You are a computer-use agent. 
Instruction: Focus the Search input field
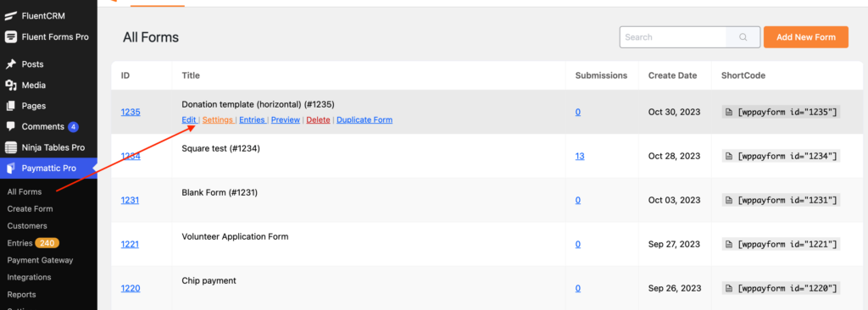[673, 37]
